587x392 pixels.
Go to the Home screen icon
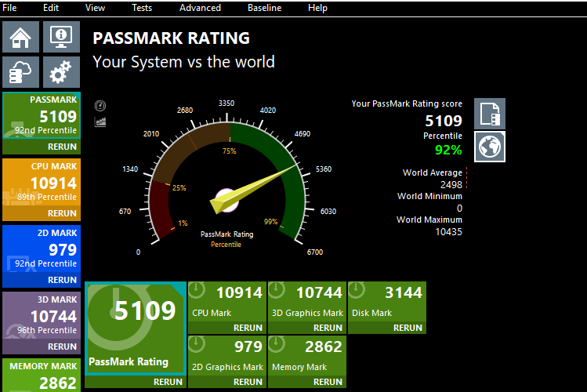click(20, 37)
